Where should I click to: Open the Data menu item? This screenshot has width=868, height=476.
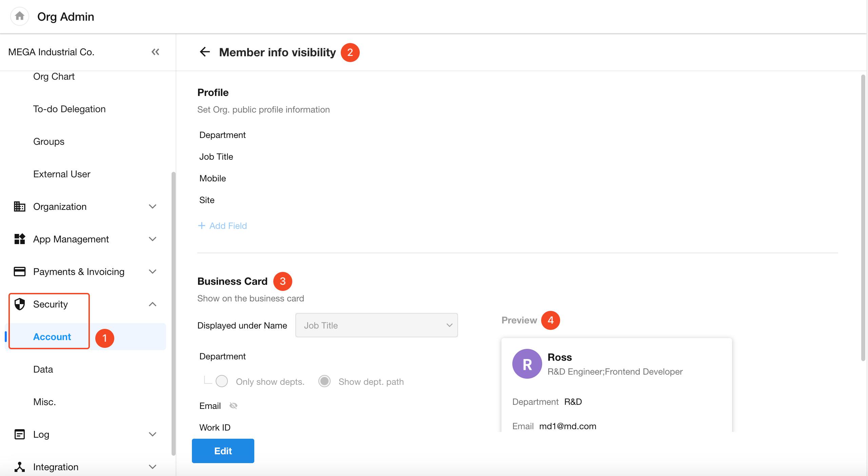click(x=43, y=369)
